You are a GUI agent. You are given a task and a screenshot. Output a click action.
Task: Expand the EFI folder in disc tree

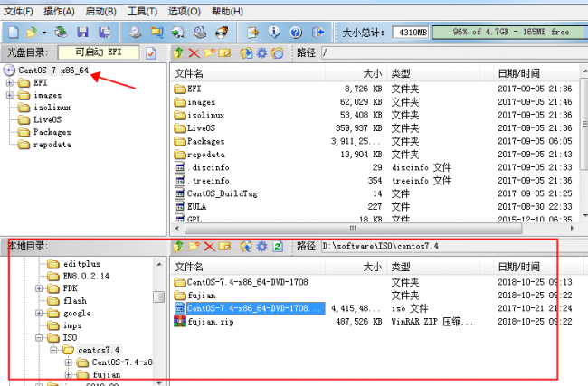[x=10, y=83]
